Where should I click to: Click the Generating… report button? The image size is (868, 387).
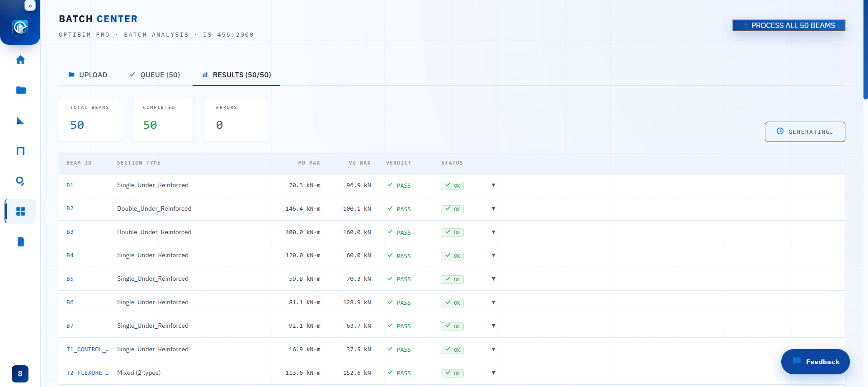pyautogui.click(x=805, y=132)
